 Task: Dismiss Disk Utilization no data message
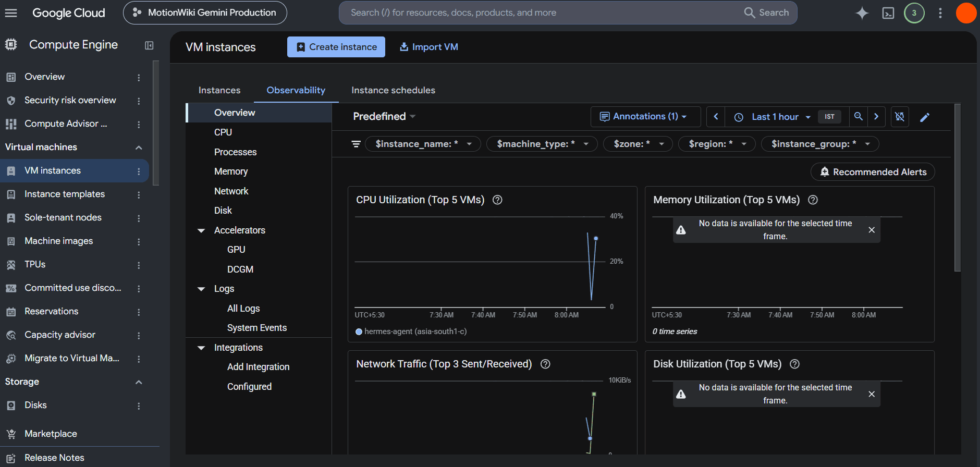[872, 394]
